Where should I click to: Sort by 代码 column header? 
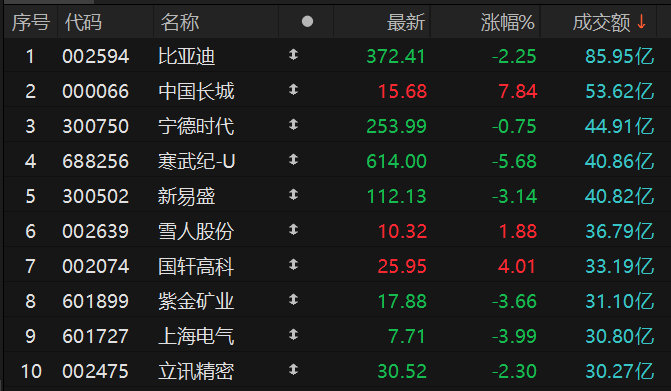tap(83, 22)
